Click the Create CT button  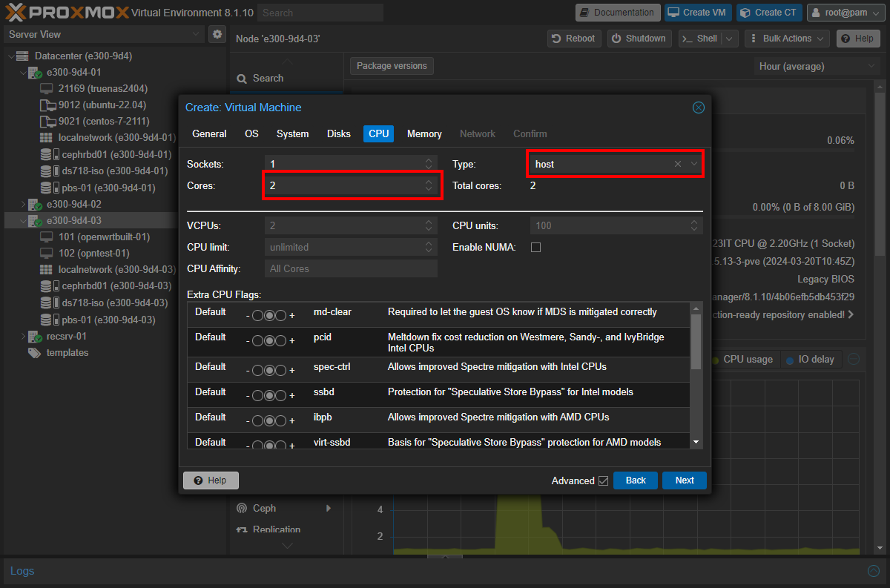point(769,13)
